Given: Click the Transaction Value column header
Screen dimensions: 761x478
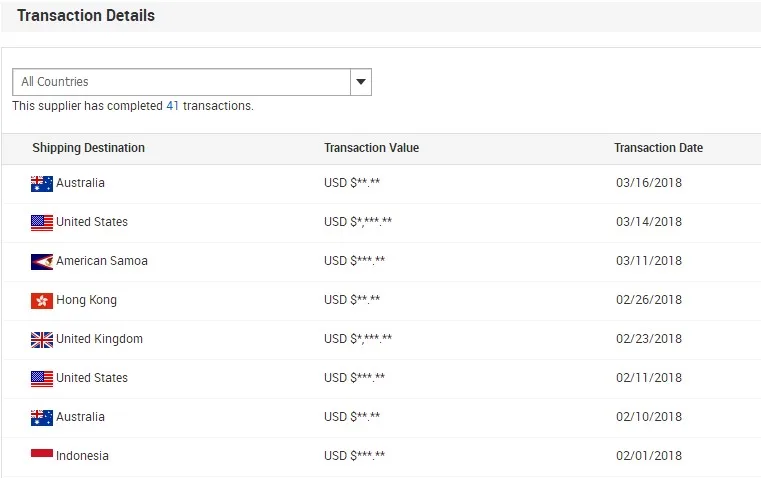Looking at the screenshot, I should pyautogui.click(x=371, y=148).
